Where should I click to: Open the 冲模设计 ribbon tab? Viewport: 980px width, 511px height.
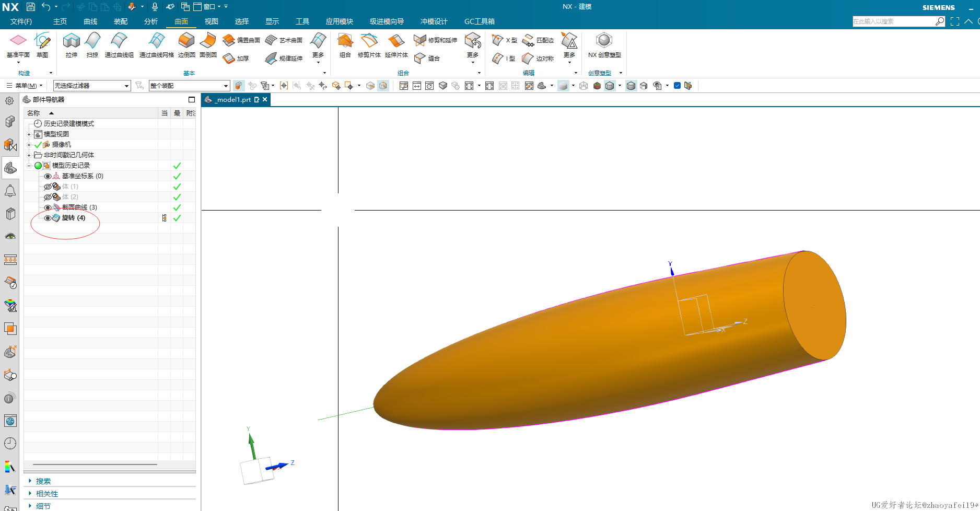(434, 21)
